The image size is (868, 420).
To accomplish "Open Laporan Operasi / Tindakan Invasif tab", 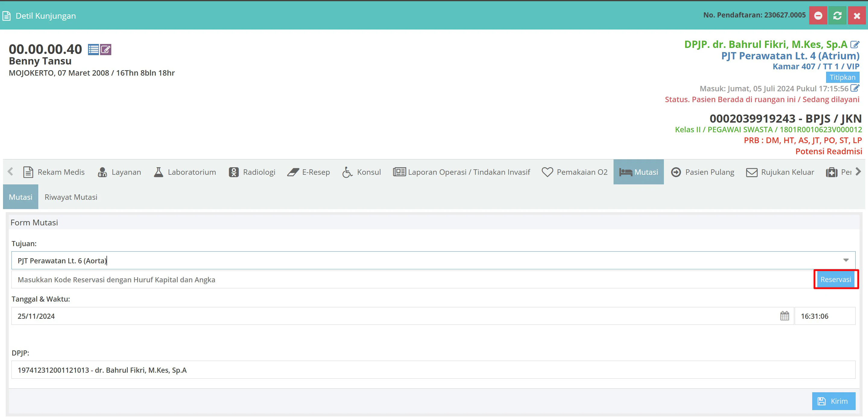I will tap(462, 172).
